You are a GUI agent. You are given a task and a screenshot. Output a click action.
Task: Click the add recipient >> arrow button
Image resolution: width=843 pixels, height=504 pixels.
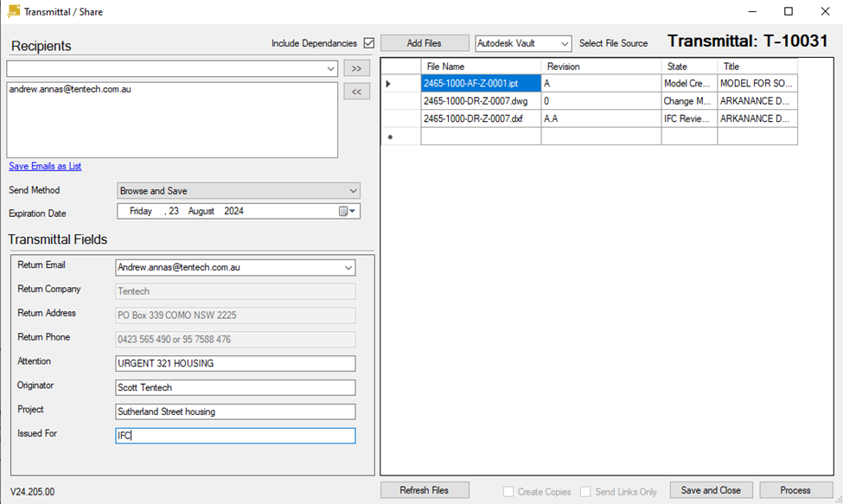tap(356, 68)
